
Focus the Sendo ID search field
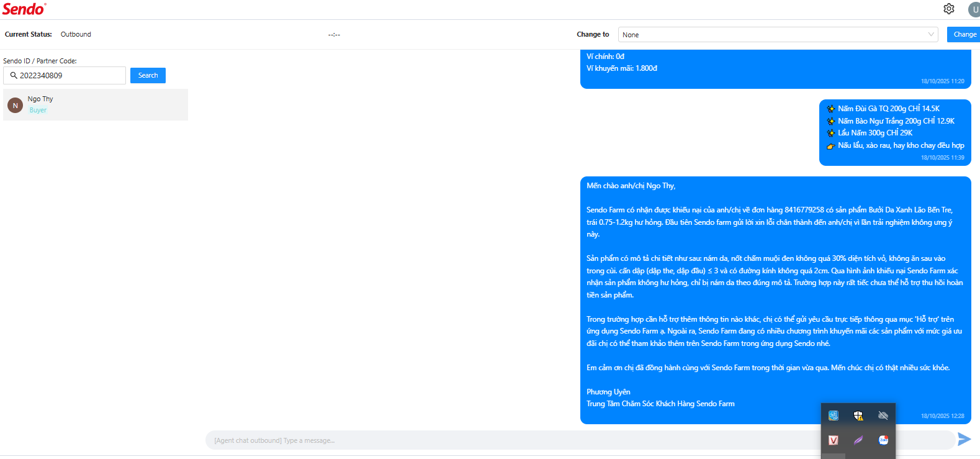[x=65, y=75]
